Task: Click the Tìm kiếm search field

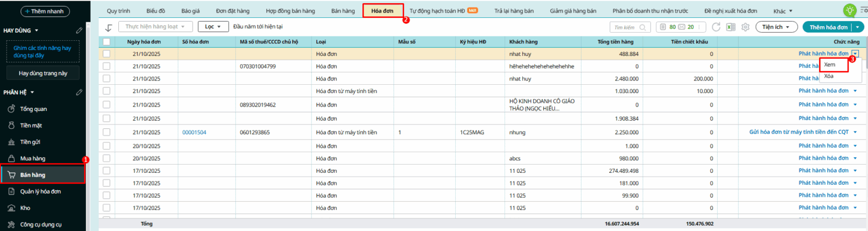Action: pos(625,27)
